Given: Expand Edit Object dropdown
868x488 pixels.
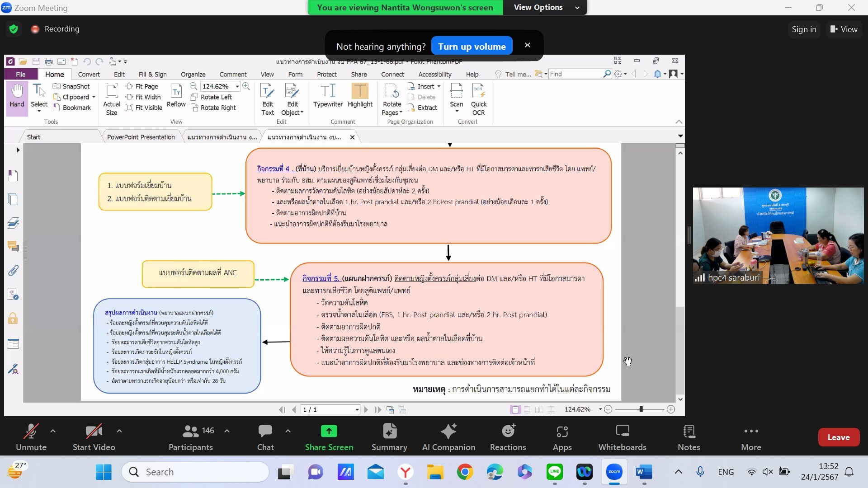Looking at the screenshot, I should (302, 113).
